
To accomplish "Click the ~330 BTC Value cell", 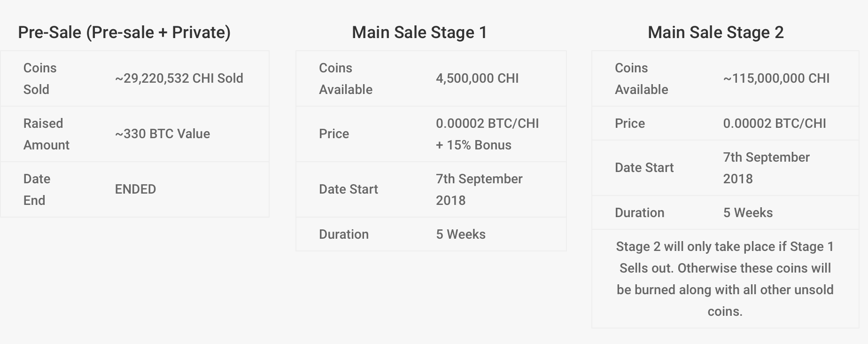I will tap(163, 134).
